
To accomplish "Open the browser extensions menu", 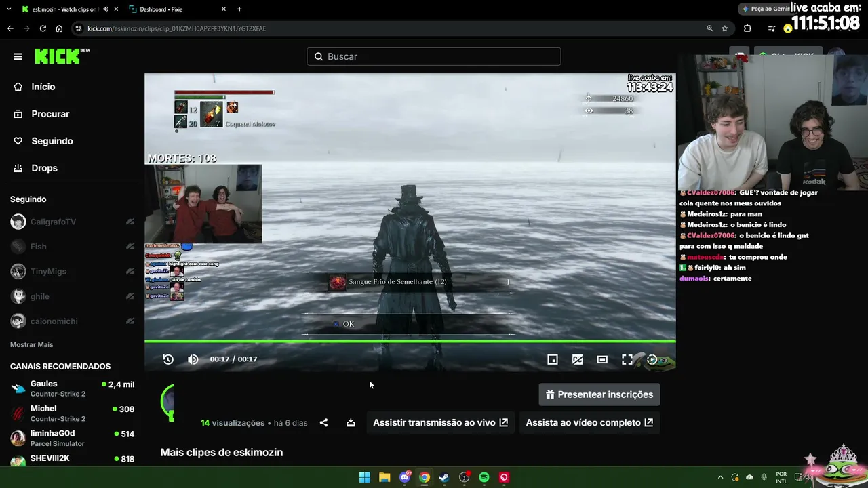I will click(x=747, y=28).
